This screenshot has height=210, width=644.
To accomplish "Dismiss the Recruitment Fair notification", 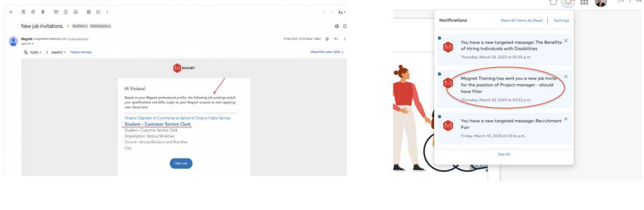I will 566,119.
